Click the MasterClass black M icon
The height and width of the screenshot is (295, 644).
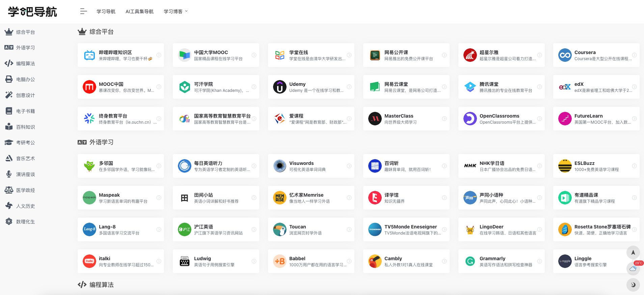[375, 119]
